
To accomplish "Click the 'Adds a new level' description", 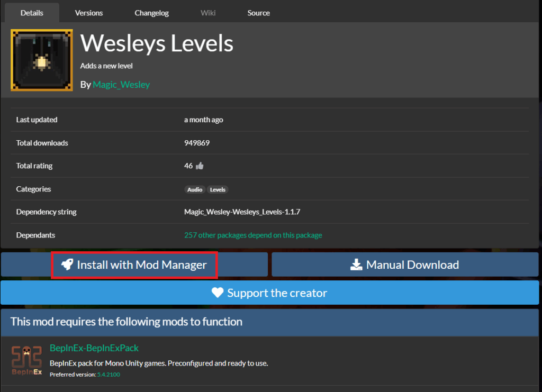I will [x=106, y=66].
